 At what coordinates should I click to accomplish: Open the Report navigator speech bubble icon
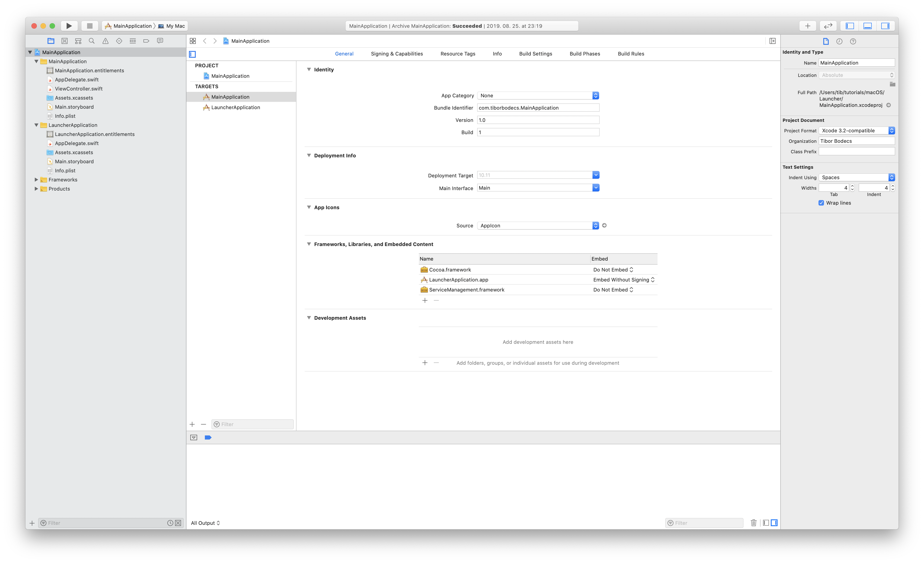(160, 41)
